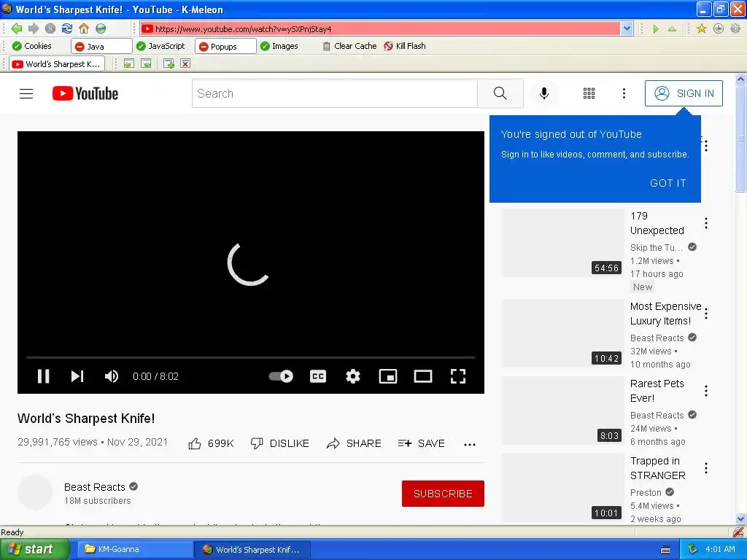Screen dimensions: 747x560
Task: Open the Home page icon
Action: pos(84,28)
